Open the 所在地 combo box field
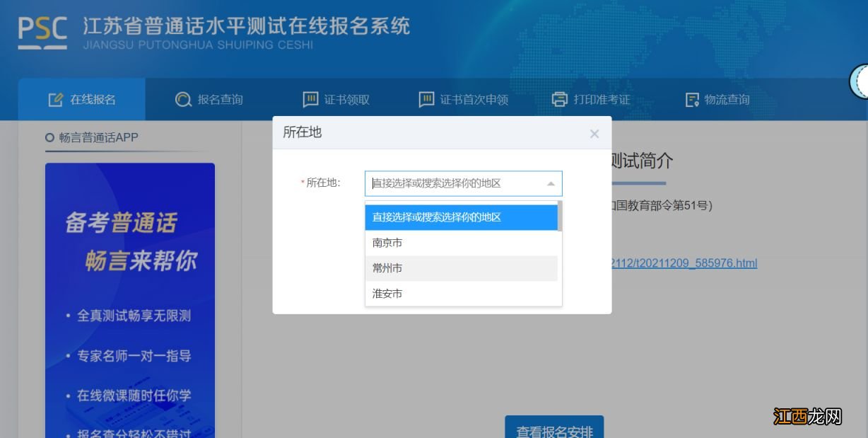 452,183
